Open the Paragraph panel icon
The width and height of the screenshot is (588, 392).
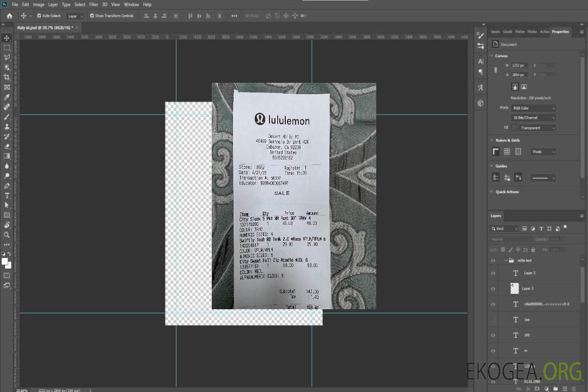tap(481, 72)
